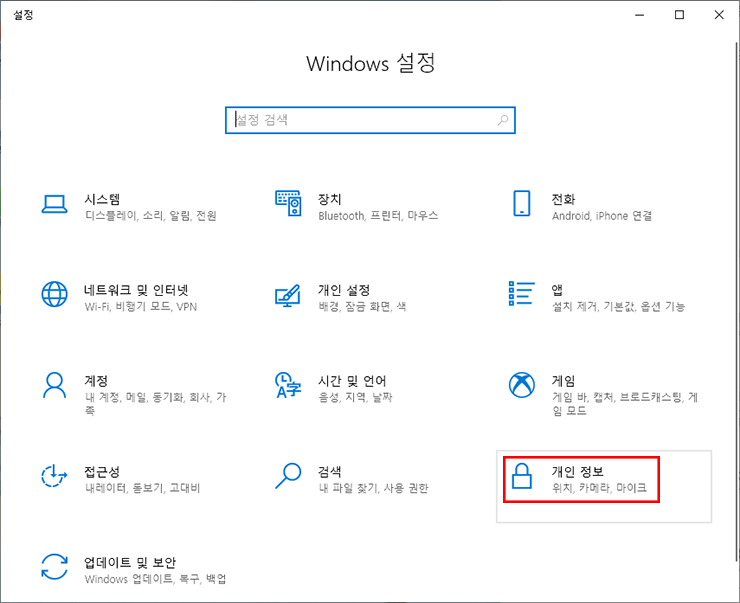Viewport: 740px width, 603px height.
Task: Click the 장치 keyboard and speaker icon
Action: click(288, 203)
